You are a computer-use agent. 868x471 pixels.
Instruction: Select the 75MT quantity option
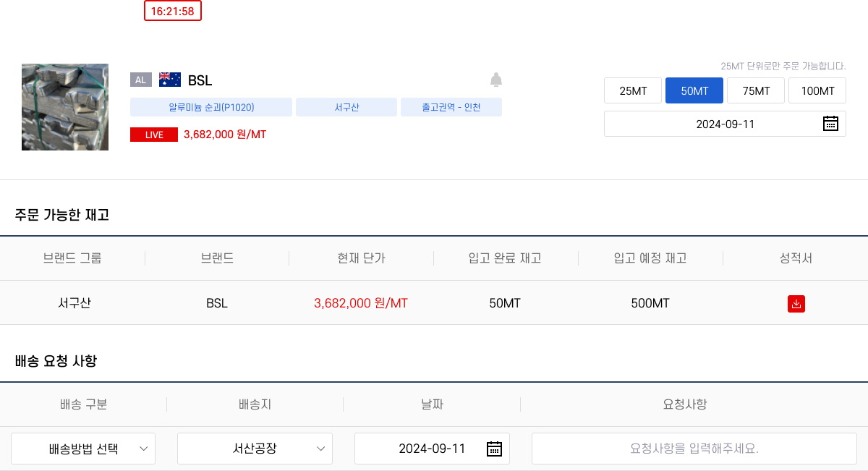point(756,91)
